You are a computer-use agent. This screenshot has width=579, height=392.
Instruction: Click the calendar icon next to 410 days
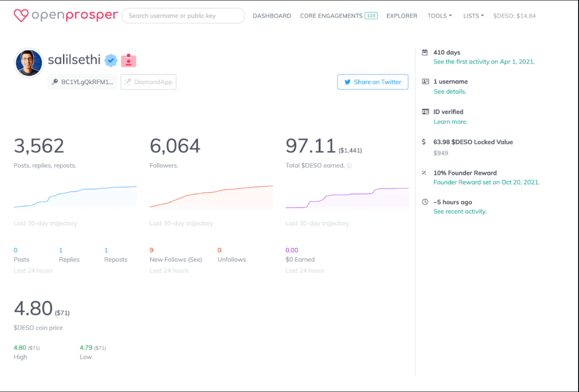click(x=425, y=52)
